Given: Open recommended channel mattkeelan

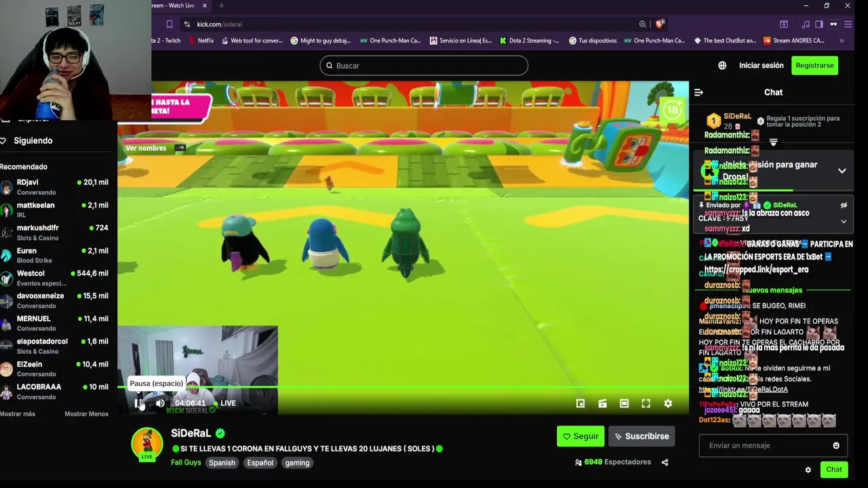Looking at the screenshot, I should pos(56,210).
